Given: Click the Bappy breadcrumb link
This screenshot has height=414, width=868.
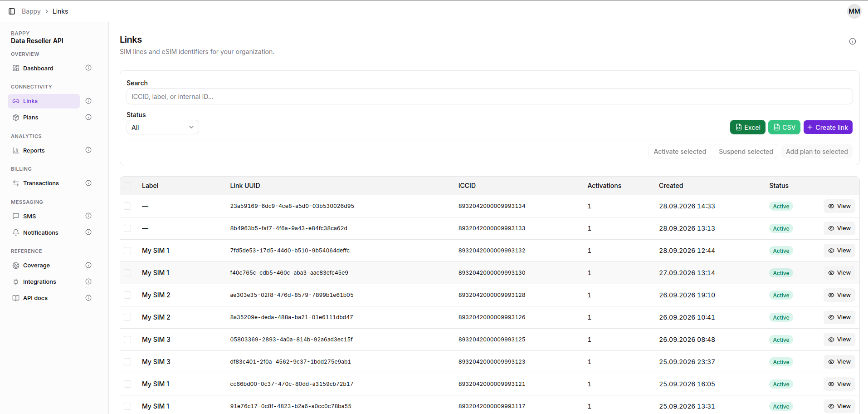Looking at the screenshot, I should pos(31,11).
